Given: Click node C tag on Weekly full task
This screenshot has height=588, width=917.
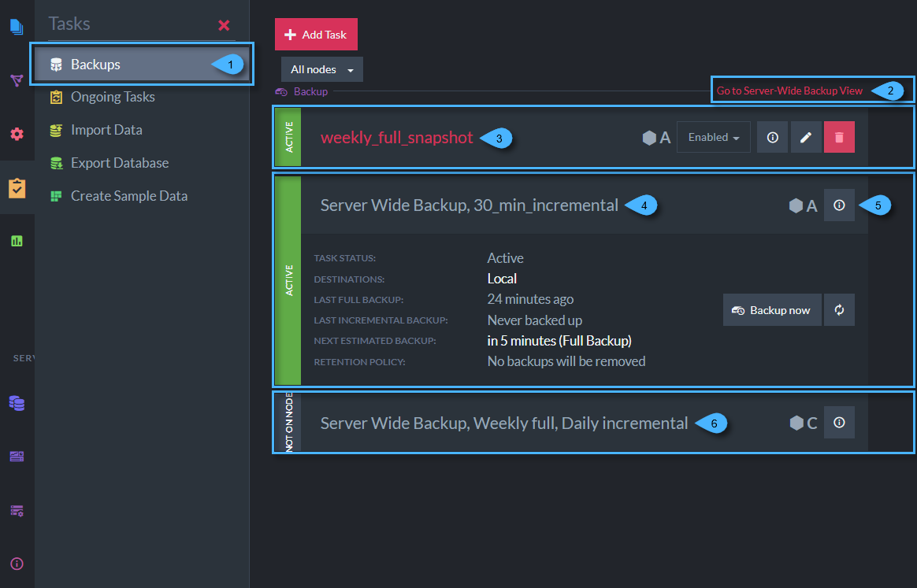Looking at the screenshot, I should pos(803,423).
